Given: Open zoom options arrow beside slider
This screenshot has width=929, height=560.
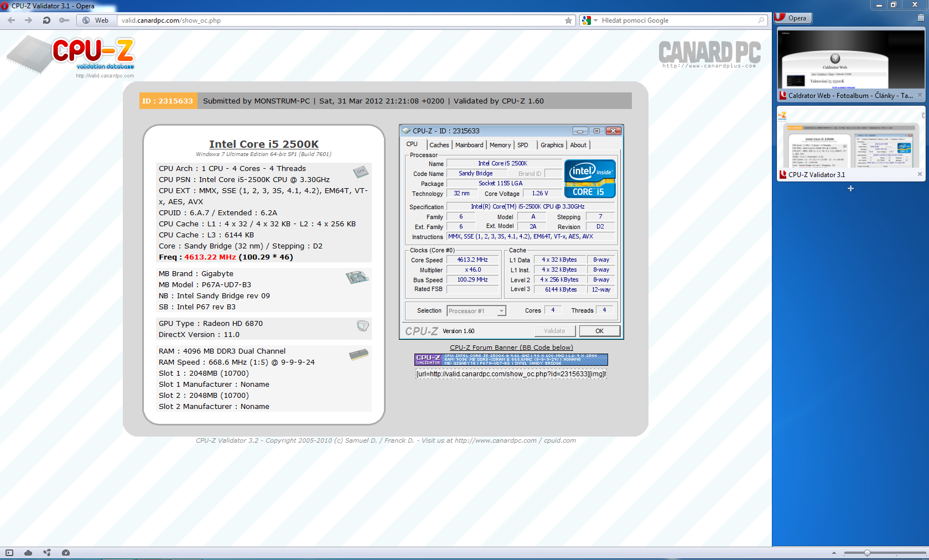Looking at the screenshot, I should [x=834, y=553].
